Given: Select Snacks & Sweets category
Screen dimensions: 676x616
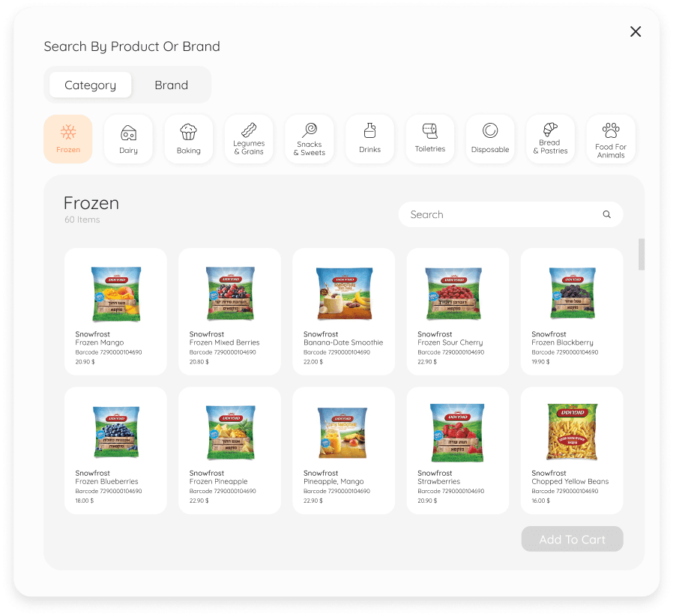Looking at the screenshot, I should [x=309, y=139].
